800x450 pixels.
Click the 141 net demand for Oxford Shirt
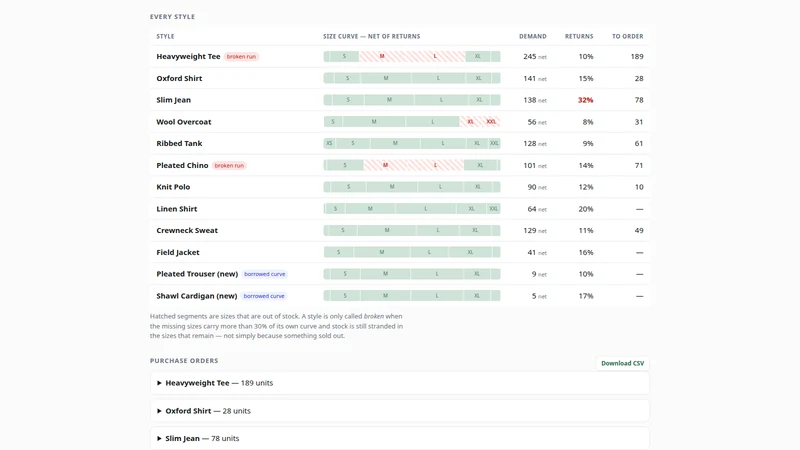(535, 79)
